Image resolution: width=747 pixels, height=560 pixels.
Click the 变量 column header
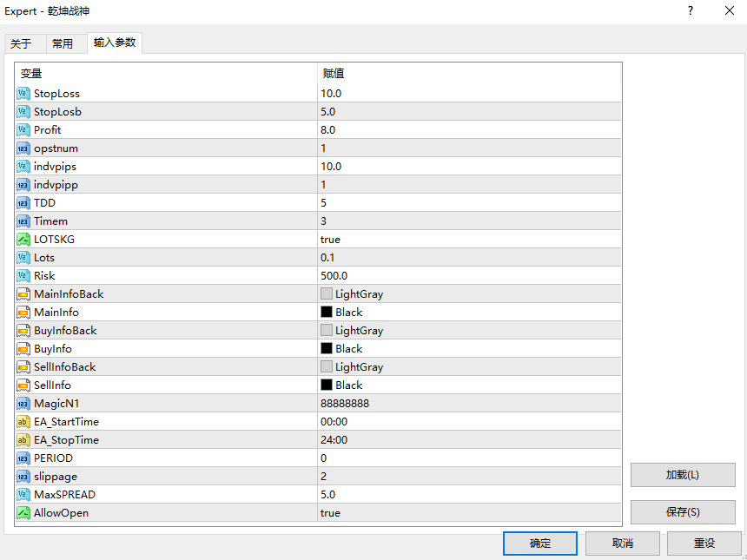(x=166, y=73)
